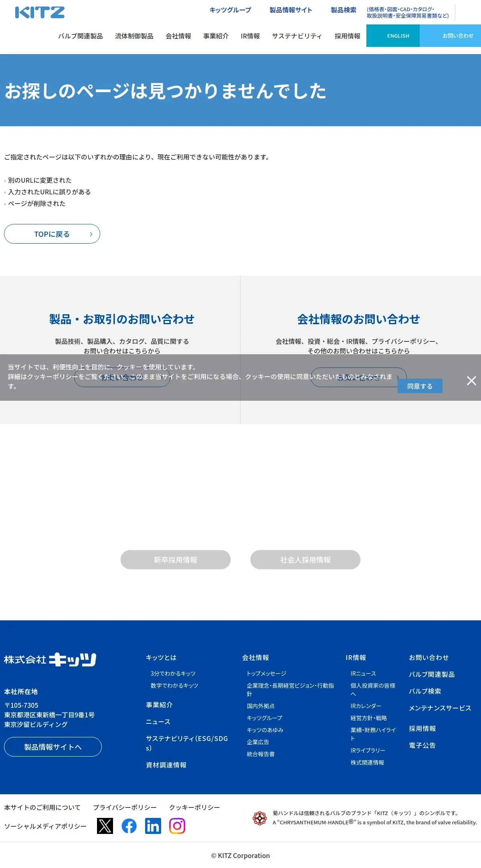Open IRライブラリー link
481x868 pixels.
coord(368,751)
